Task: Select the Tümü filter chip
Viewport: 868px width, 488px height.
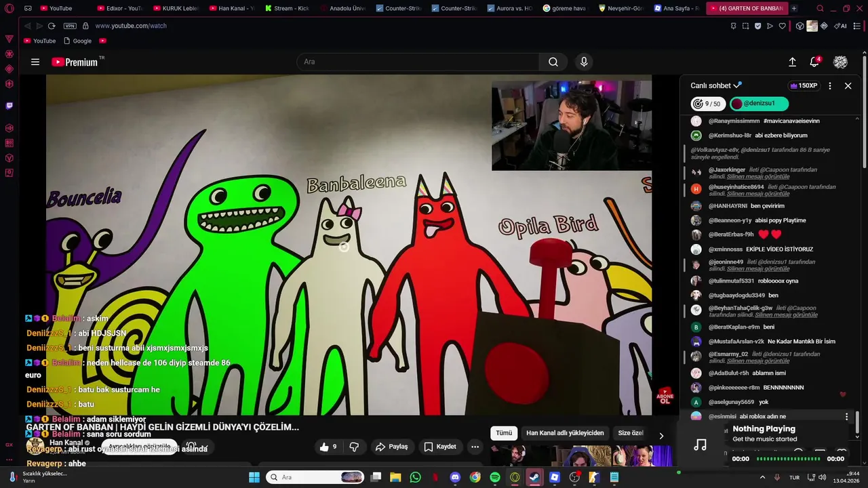Action: 504,433
